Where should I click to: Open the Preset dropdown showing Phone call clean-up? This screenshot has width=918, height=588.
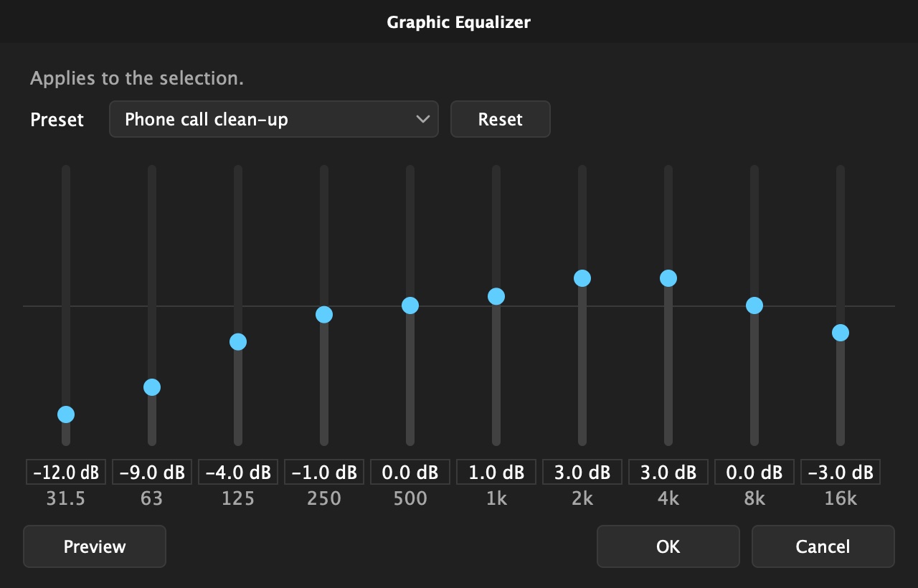(273, 119)
